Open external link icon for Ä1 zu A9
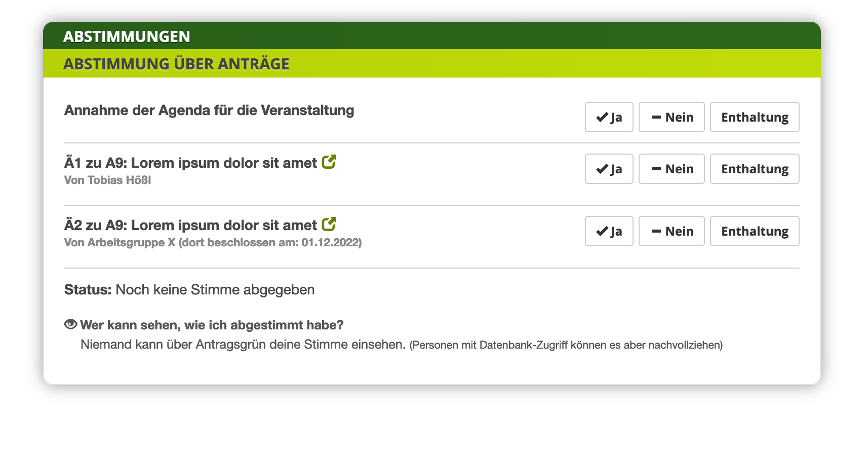Image resolution: width=868 pixels, height=450 pixels. tap(329, 162)
